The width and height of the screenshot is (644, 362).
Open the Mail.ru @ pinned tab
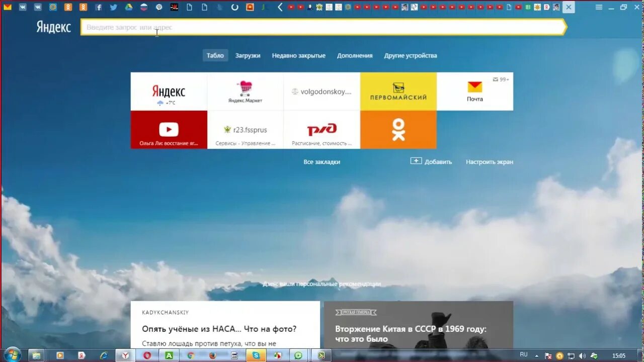(x=53, y=7)
